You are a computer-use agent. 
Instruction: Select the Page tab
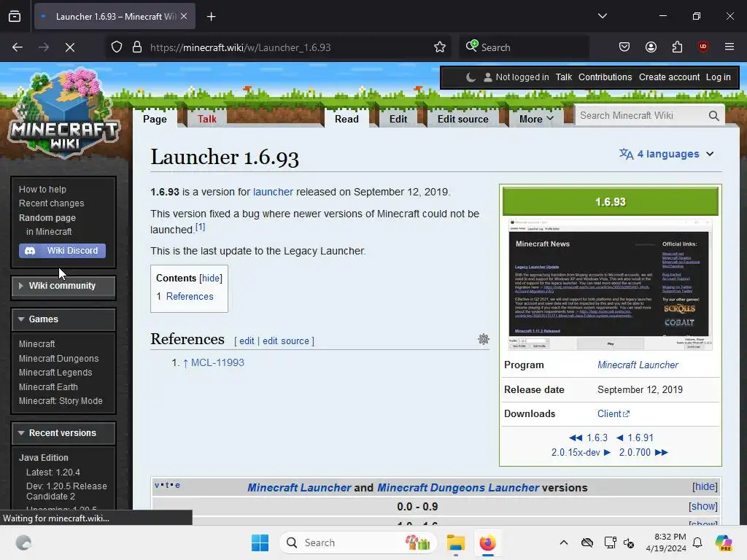coord(155,119)
